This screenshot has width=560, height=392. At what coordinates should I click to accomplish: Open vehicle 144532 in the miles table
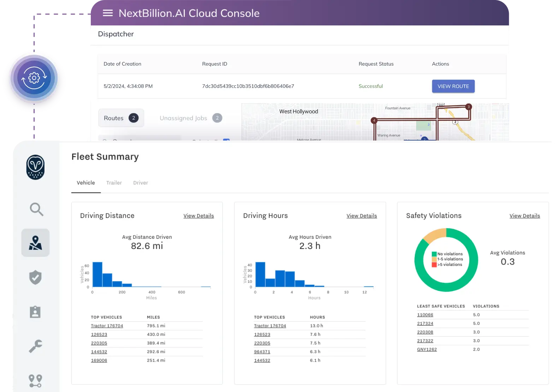(99, 352)
